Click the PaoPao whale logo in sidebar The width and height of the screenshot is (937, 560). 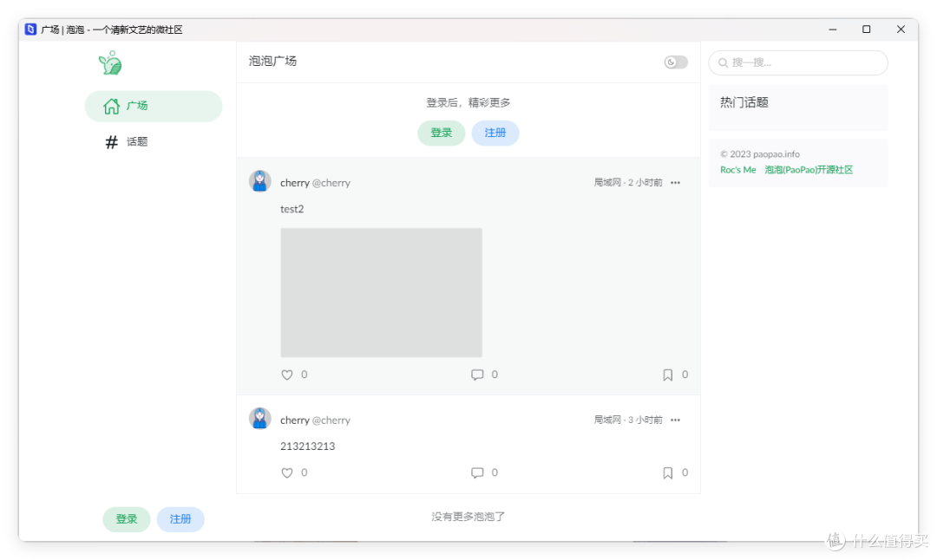[x=110, y=62]
